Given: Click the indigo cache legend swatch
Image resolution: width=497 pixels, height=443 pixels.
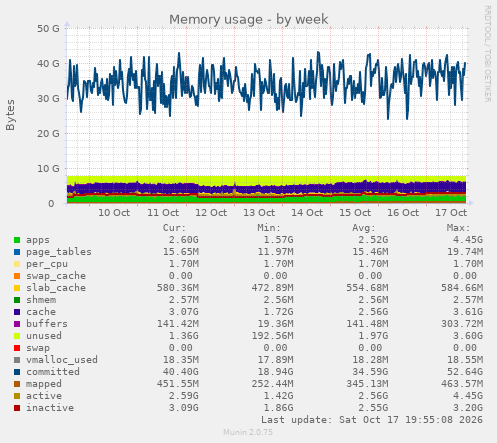Looking at the screenshot, I should tap(17, 312).
